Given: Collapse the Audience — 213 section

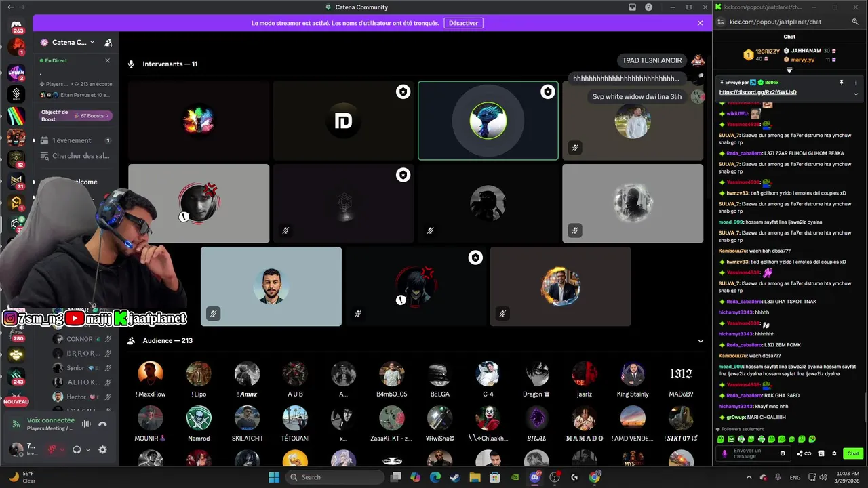Looking at the screenshot, I should (701, 341).
